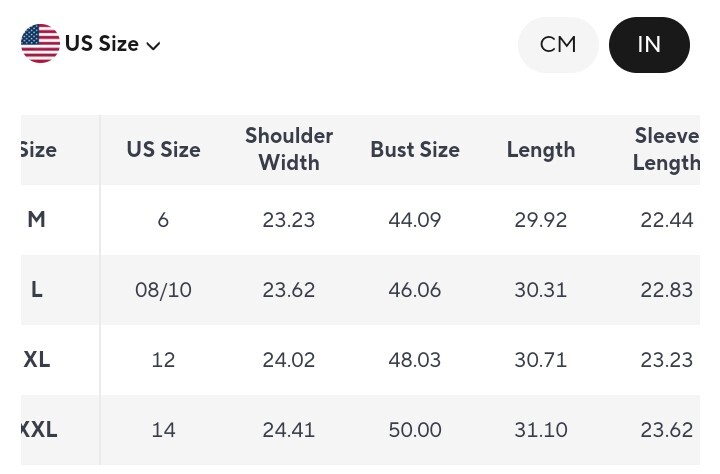This screenshot has height=474, width=720.
Task: Click shoulder width 24.02 value
Action: 289,360
